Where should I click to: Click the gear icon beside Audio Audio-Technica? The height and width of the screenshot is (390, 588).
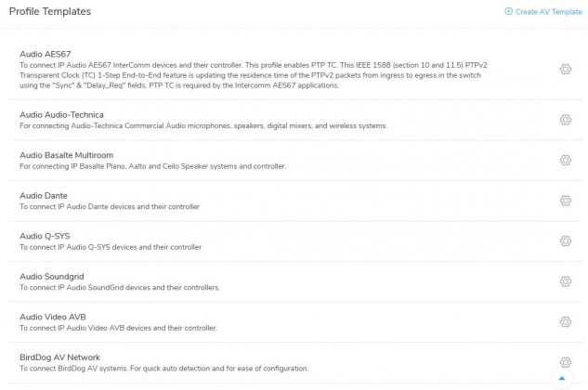pos(566,120)
